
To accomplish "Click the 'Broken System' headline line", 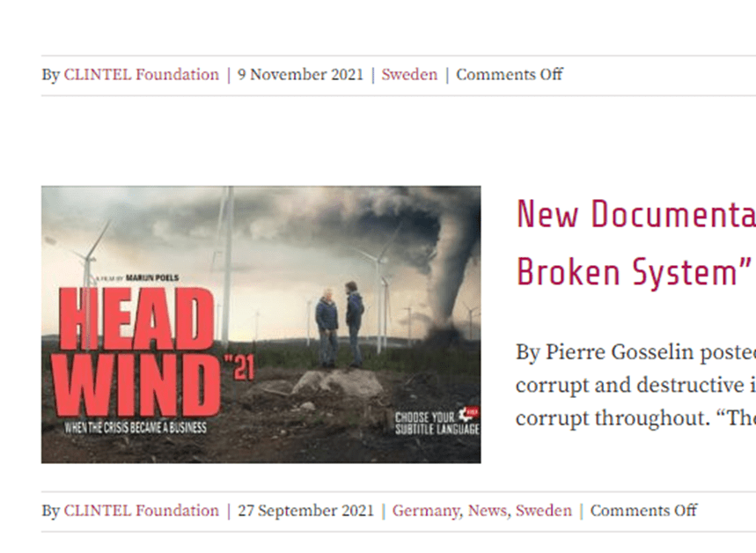I will (x=634, y=272).
